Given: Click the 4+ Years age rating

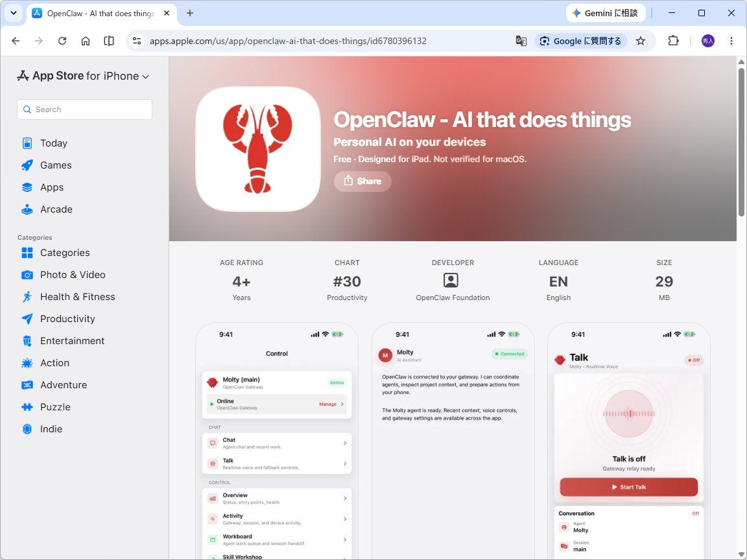Looking at the screenshot, I should 241,281.
